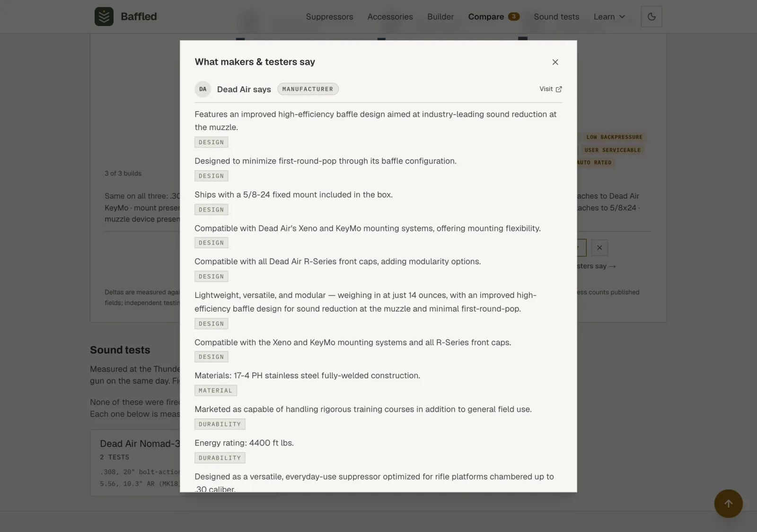Open the Suppressors nav item
The height and width of the screenshot is (532, 757).
(x=329, y=17)
